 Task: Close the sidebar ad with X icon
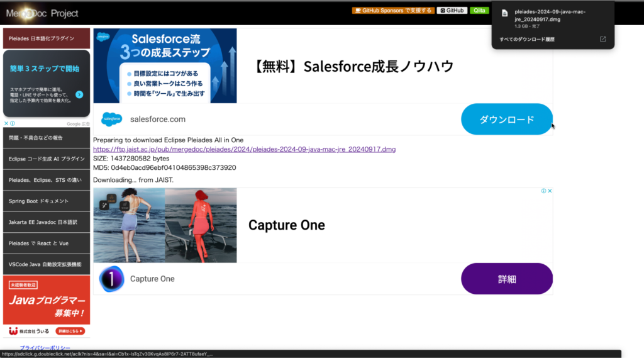[x=6, y=124]
